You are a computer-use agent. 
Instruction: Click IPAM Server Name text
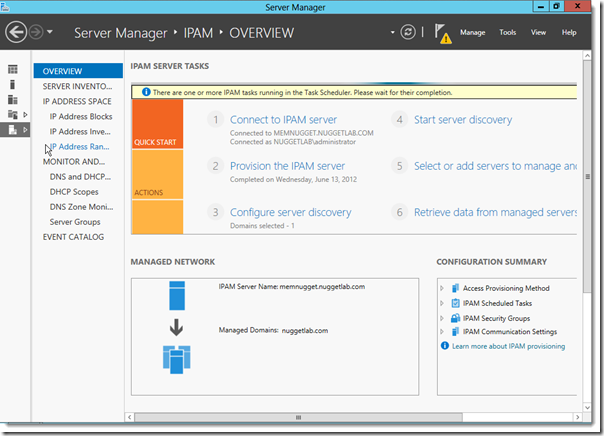(x=292, y=287)
